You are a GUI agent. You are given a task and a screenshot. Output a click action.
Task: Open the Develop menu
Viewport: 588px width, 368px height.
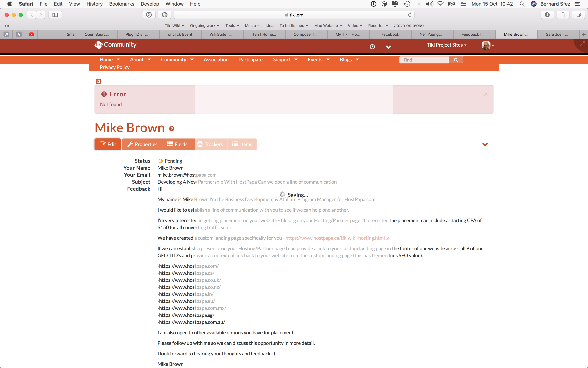click(150, 4)
